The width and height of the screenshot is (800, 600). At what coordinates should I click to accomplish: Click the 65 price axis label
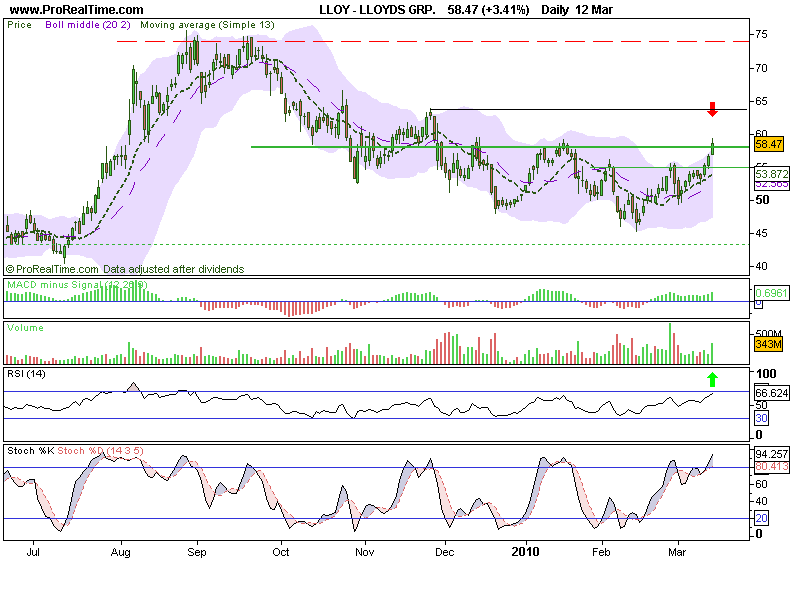click(761, 101)
